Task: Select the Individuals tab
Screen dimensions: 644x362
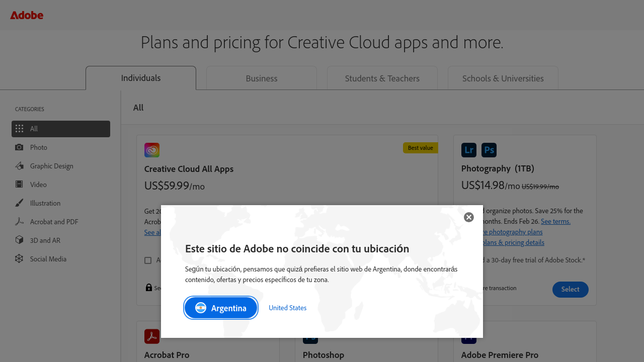Action: click(x=141, y=78)
